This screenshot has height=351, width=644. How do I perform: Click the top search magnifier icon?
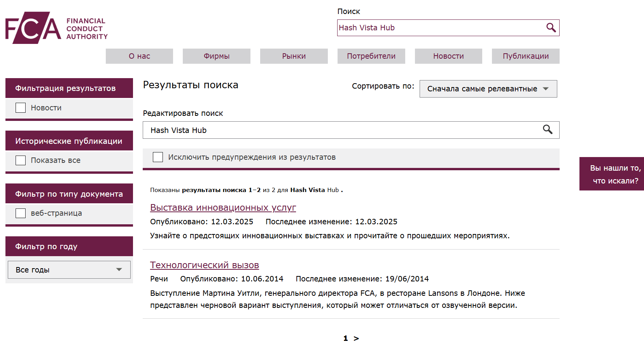tap(551, 28)
